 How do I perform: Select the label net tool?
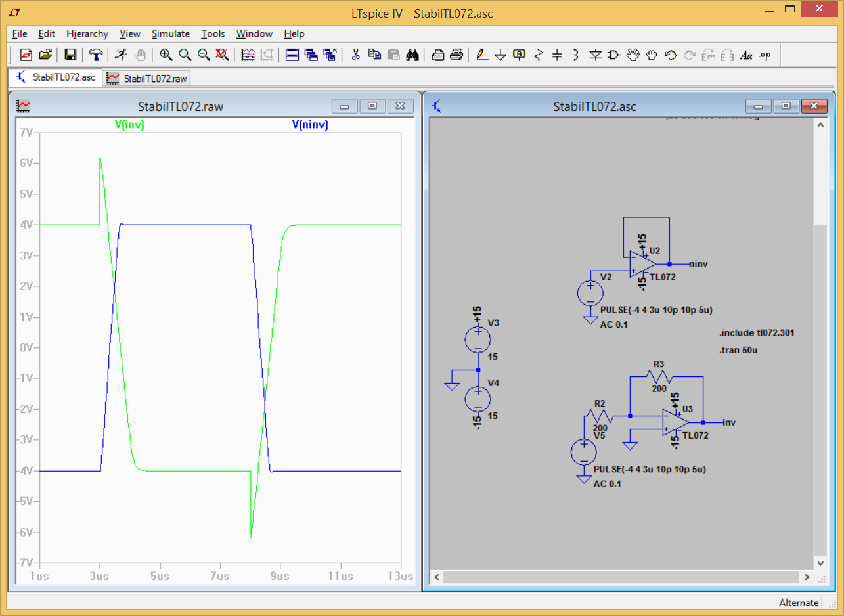click(x=520, y=55)
